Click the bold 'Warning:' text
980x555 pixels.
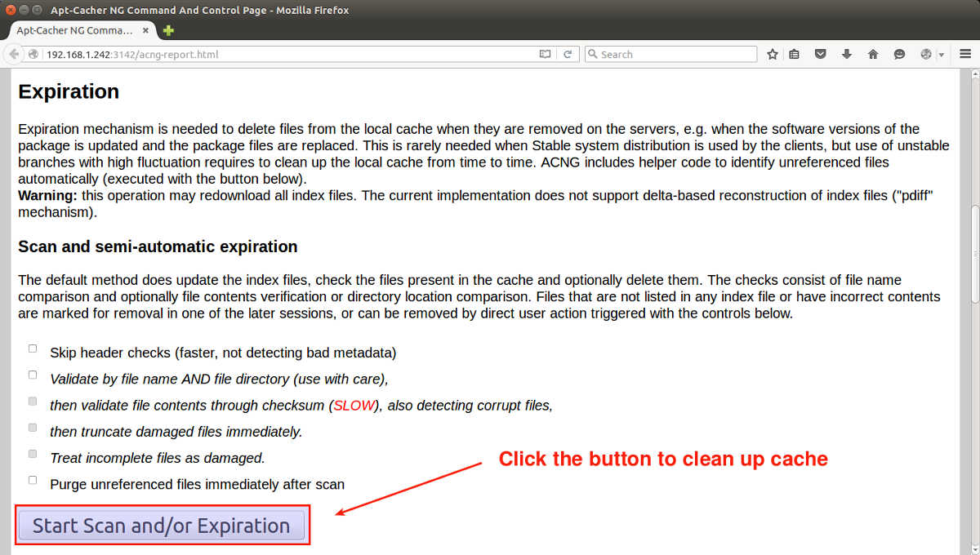(x=47, y=197)
